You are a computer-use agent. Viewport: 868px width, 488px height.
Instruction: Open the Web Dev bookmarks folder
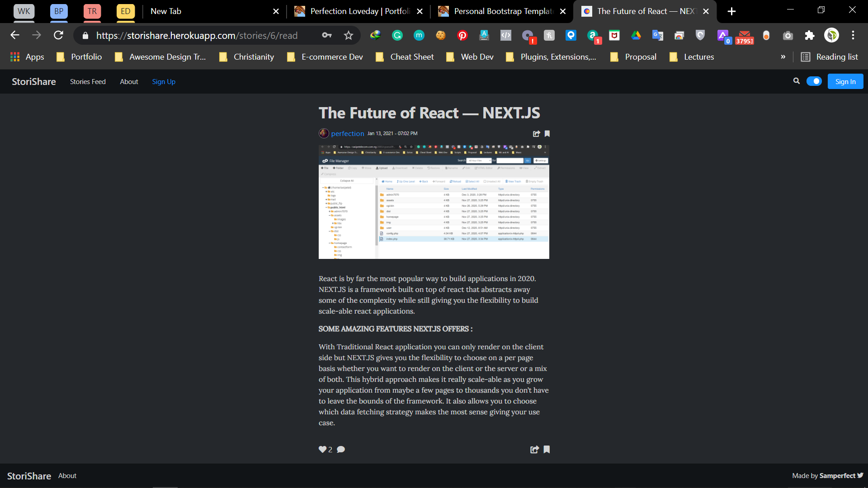[x=470, y=57]
